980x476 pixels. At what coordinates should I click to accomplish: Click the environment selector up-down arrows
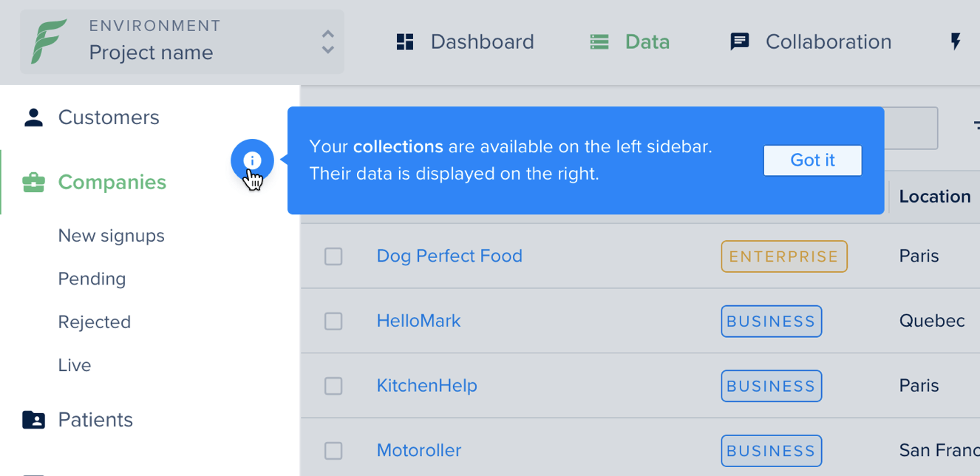(328, 42)
